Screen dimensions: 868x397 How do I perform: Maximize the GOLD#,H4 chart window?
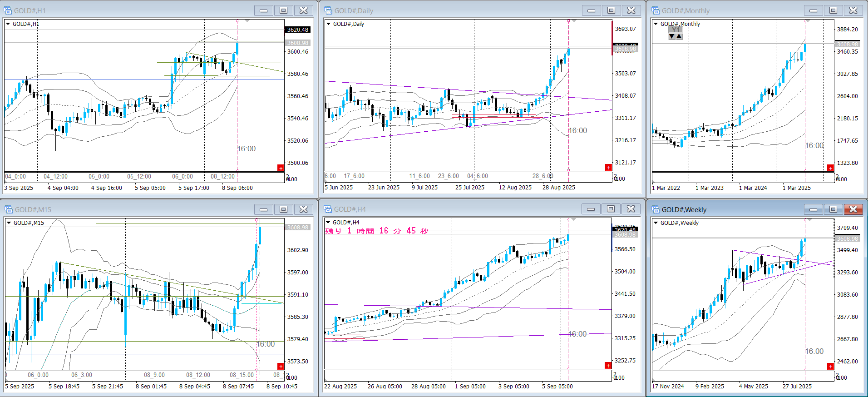coord(611,208)
